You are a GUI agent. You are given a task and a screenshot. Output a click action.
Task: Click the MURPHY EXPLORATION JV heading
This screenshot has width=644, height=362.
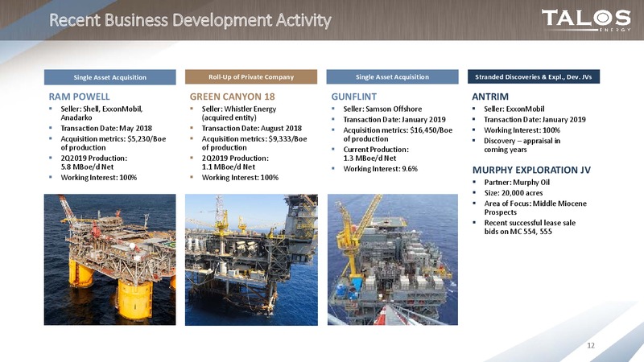531,170
